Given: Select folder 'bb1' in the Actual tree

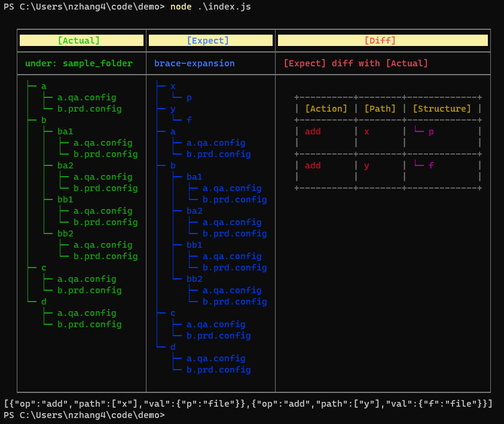Looking at the screenshot, I should 65,199.
